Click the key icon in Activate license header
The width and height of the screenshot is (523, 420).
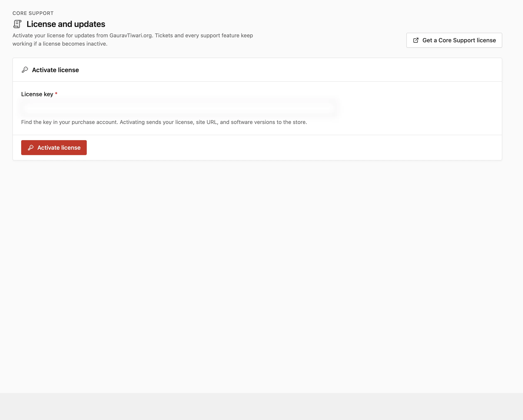(25, 70)
